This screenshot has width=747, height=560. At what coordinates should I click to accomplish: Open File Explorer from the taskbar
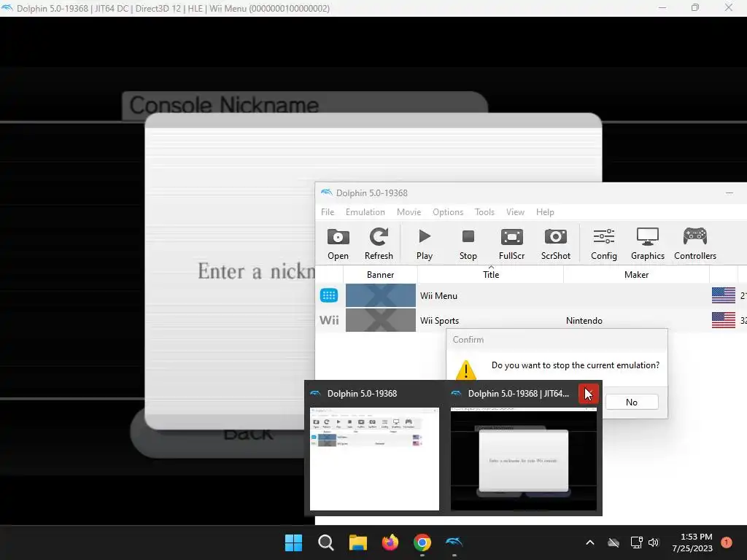coord(357,542)
